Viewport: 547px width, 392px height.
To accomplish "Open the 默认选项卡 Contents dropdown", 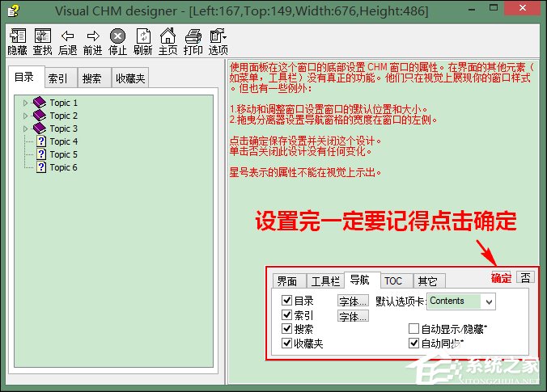I will [x=489, y=301].
